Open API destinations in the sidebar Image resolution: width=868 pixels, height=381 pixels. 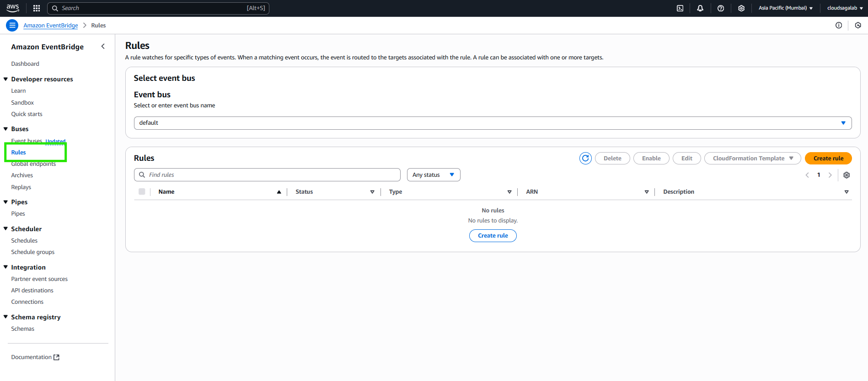click(x=32, y=290)
